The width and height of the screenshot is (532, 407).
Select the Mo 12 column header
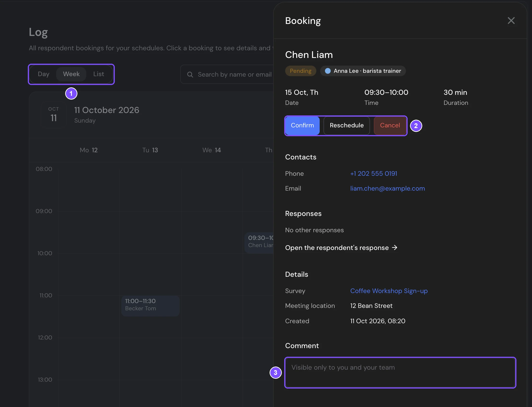click(89, 150)
